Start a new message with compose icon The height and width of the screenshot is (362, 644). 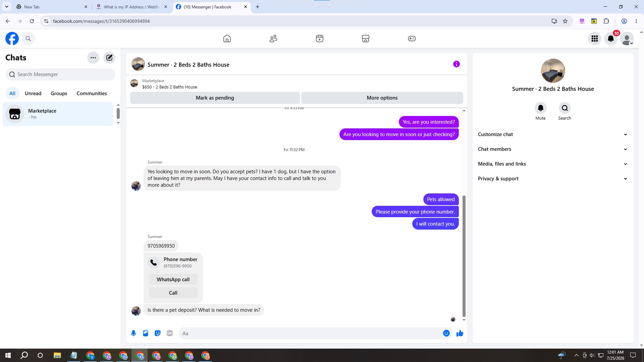[109, 58]
